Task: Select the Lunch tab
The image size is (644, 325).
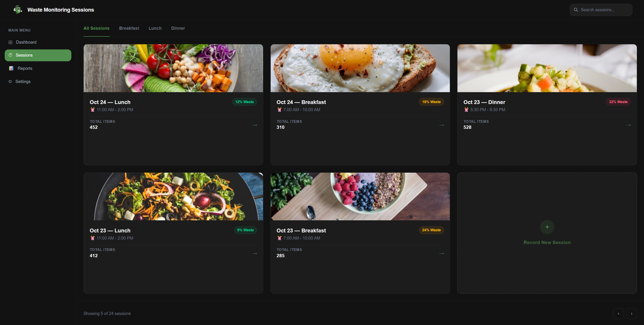Action: pyautogui.click(x=155, y=28)
